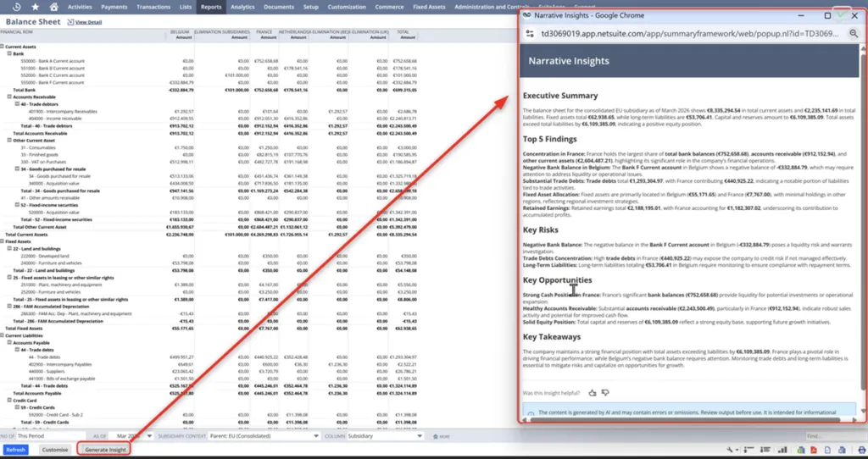This screenshot has width=868, height=459.
Task: Open the Analytics menu
Action: pos(242,7)
